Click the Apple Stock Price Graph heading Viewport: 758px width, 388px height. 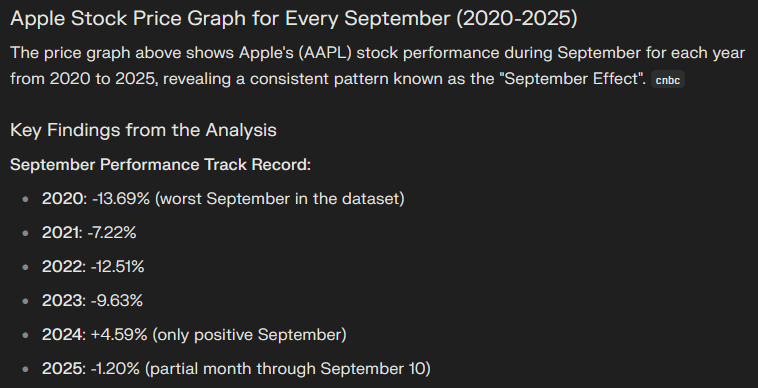tap(294, 18)
